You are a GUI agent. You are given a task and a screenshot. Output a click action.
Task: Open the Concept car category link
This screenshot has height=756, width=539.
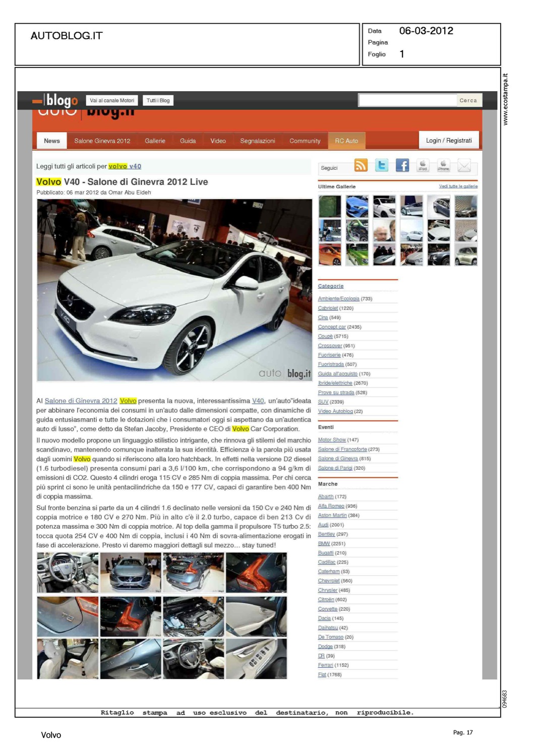click(332, 327)
